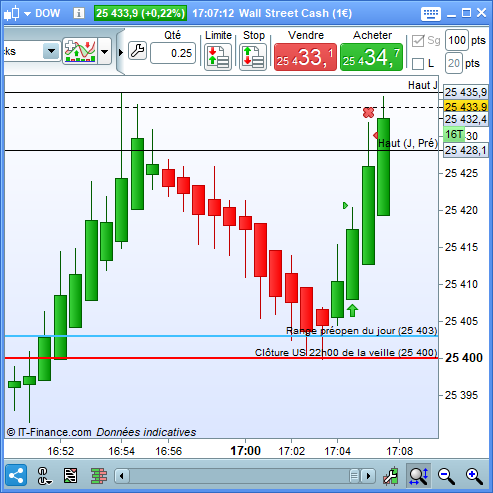Open trading settings with wrench icon

click(x=137, y=51)
